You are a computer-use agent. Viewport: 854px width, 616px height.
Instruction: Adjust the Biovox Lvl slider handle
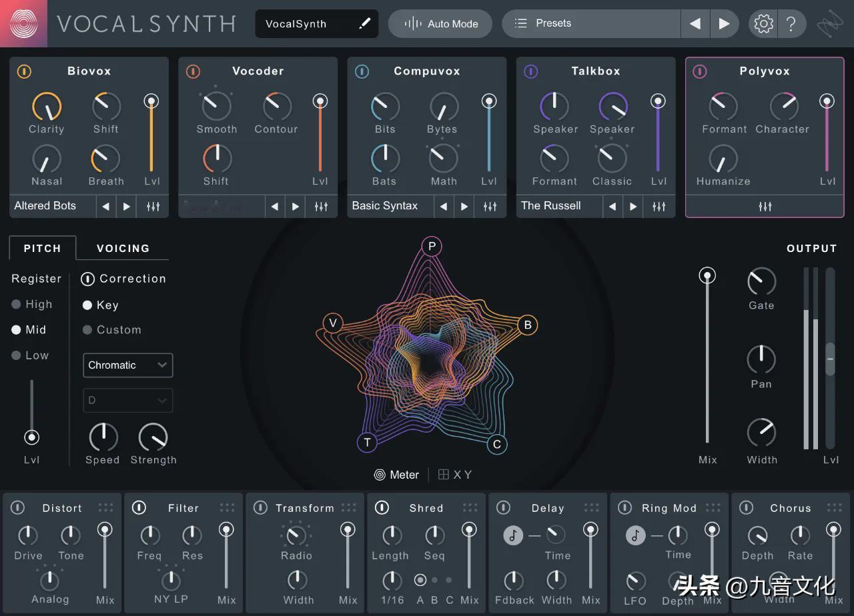[x=151, y=101]
